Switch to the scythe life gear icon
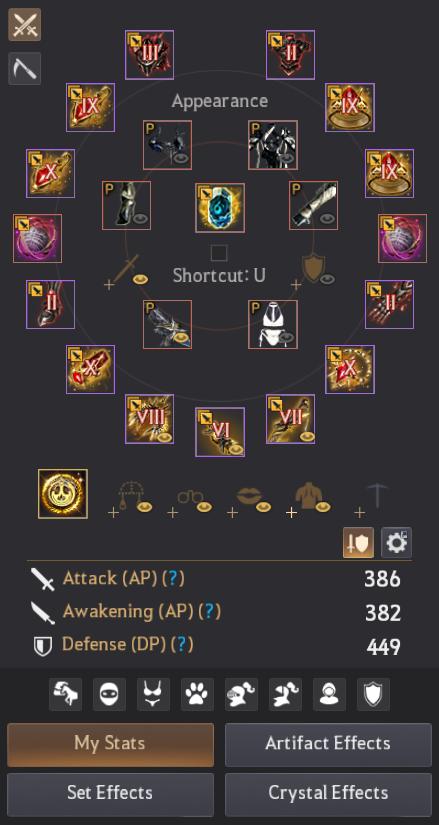The width and height of the screenshot is (439, 825). tap(24, 68)
